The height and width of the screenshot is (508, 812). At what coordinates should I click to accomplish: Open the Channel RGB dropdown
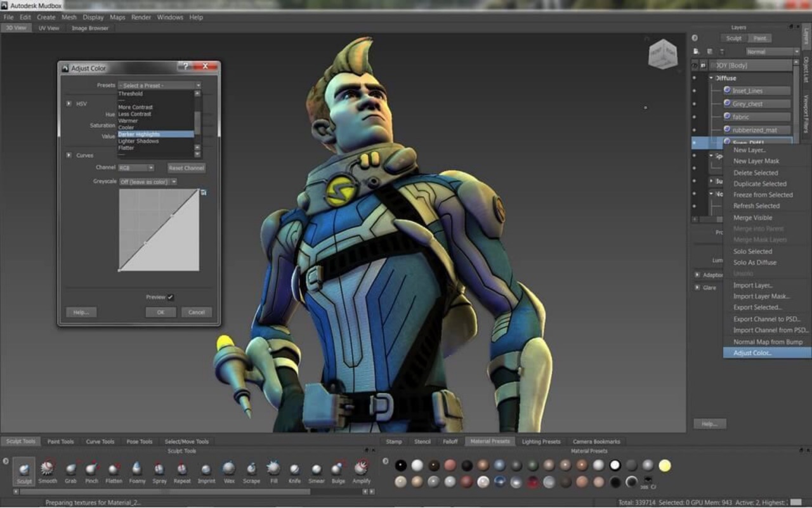click(136, 168)
